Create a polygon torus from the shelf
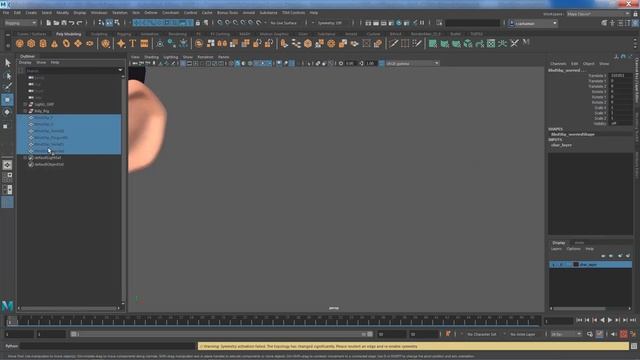Viewport: 640px width, 360px height. (66, 43)
